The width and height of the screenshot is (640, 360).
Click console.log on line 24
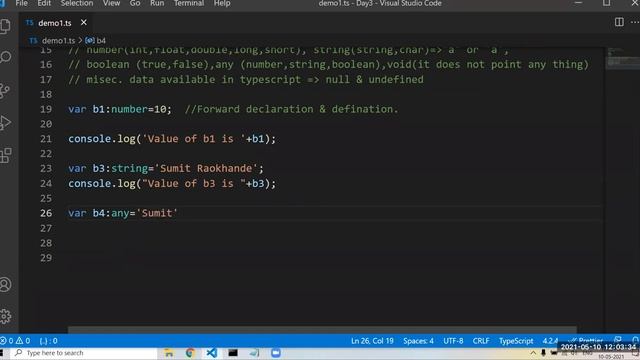coord(102,183)
